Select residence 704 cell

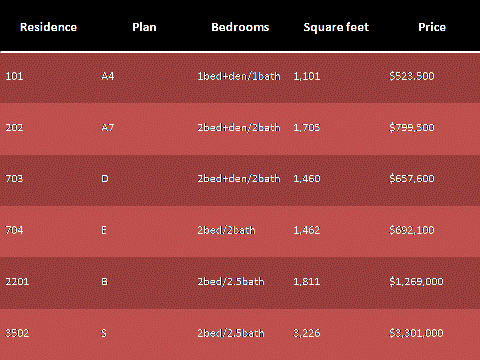(x=14, y=230)
